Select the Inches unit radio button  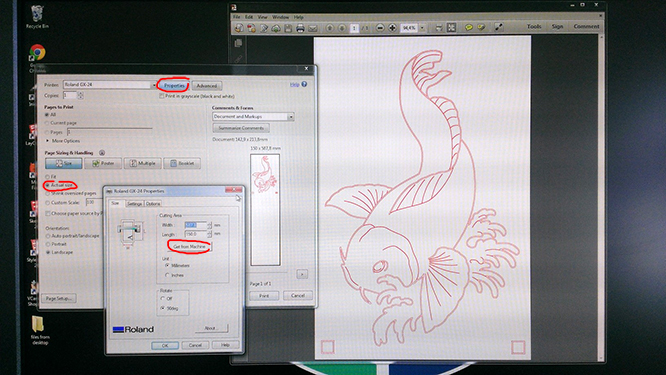pos(167,275)
